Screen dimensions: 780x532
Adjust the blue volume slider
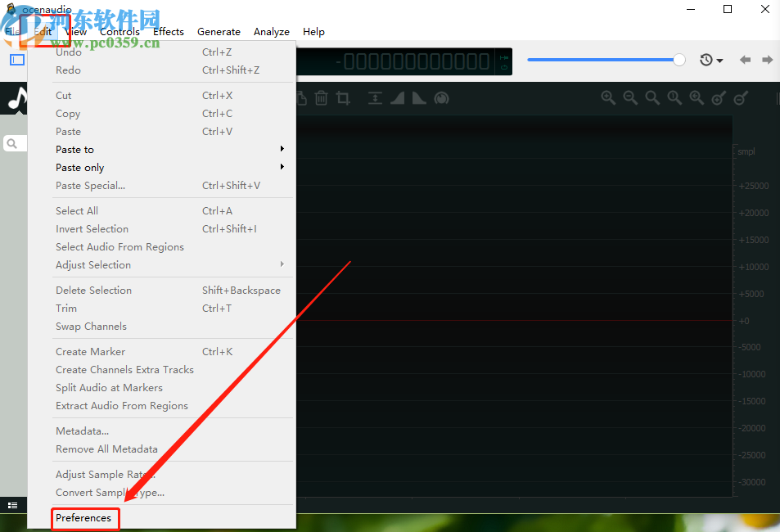[x=606, y=60]
